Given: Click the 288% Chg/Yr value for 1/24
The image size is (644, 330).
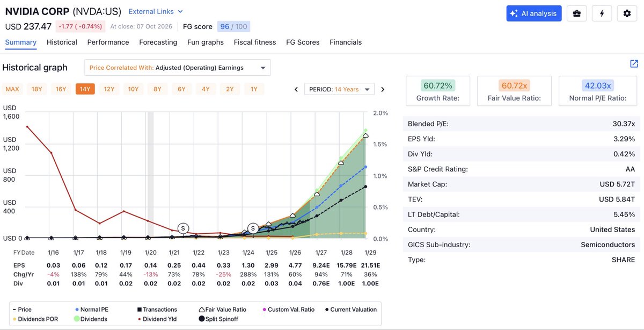Looking at the screenshot, I should (248, 275).
